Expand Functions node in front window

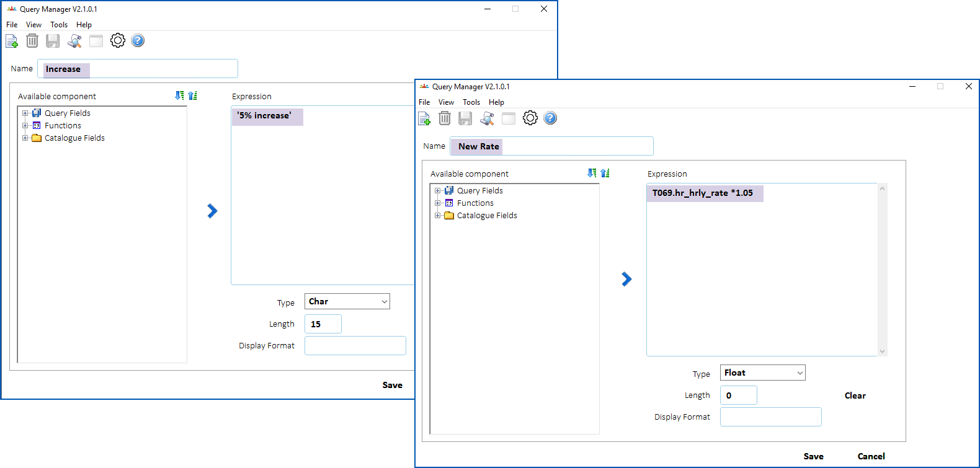(438, 203)
